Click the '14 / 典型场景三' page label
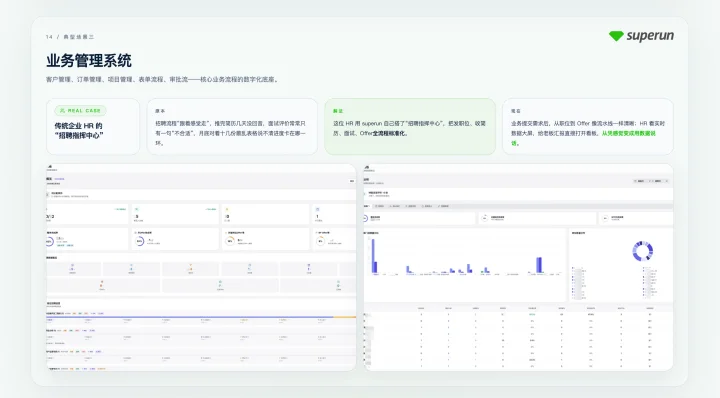This screenshot has width=720, height=398. (x=70, y=37)
